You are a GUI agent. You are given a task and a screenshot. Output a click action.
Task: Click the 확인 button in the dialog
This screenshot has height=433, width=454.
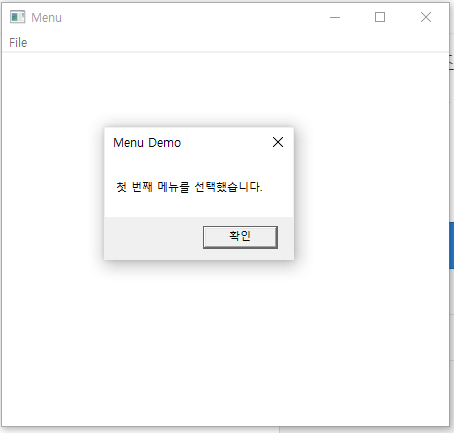pyautogui.click(x=240, y=237)
